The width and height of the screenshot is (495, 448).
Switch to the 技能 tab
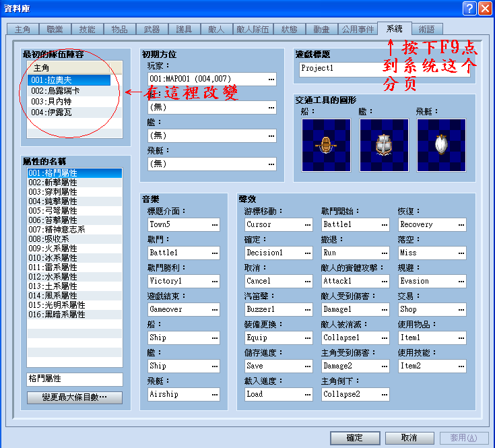[x=87, y=30]
